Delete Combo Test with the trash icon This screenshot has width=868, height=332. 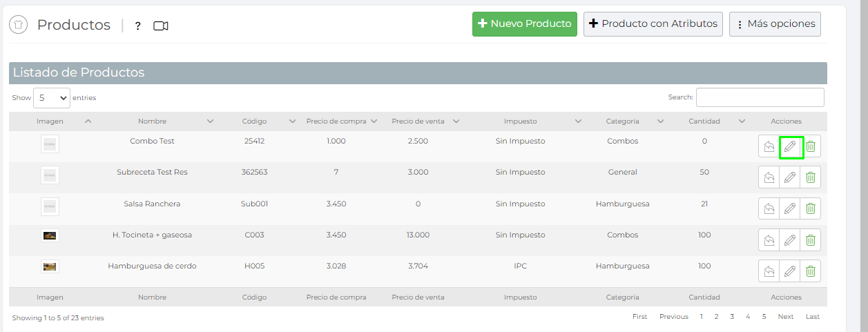[811, 146]
